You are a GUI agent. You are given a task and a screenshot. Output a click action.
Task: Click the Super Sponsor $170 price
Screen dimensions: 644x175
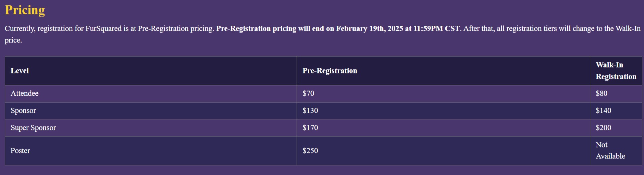point(310,128)
